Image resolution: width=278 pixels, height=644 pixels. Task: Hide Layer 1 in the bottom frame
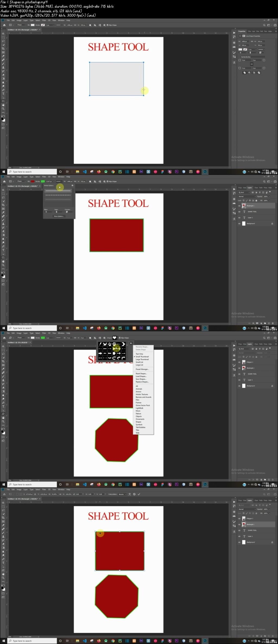coord(239,536)
